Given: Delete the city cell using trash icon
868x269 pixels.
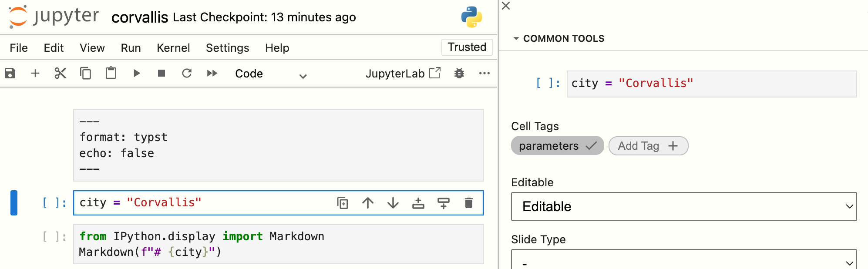Looking at the screenshot, I should point(468,203).
